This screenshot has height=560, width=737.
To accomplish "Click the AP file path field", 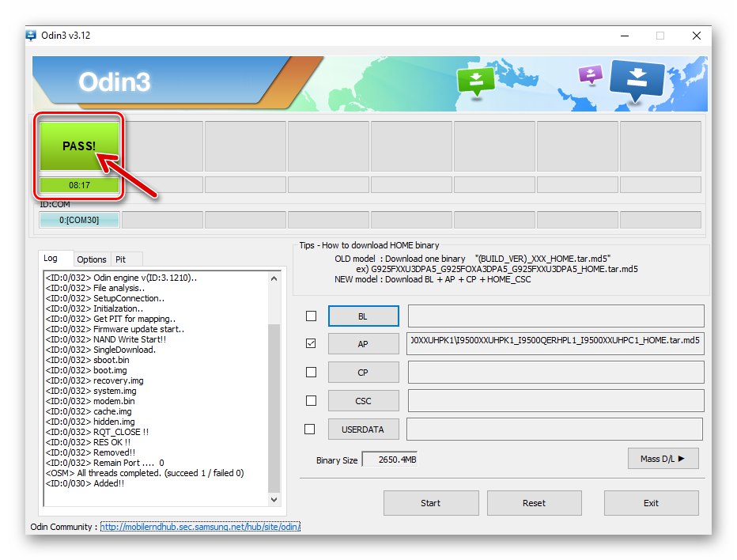I will click(x=556, y=343).
